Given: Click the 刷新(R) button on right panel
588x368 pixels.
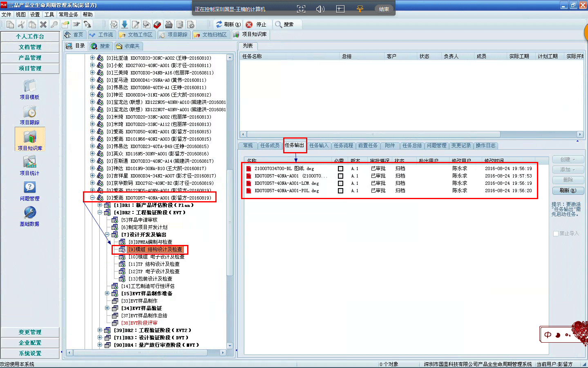Looking at the screenshot, I should [x=568, y=191].
